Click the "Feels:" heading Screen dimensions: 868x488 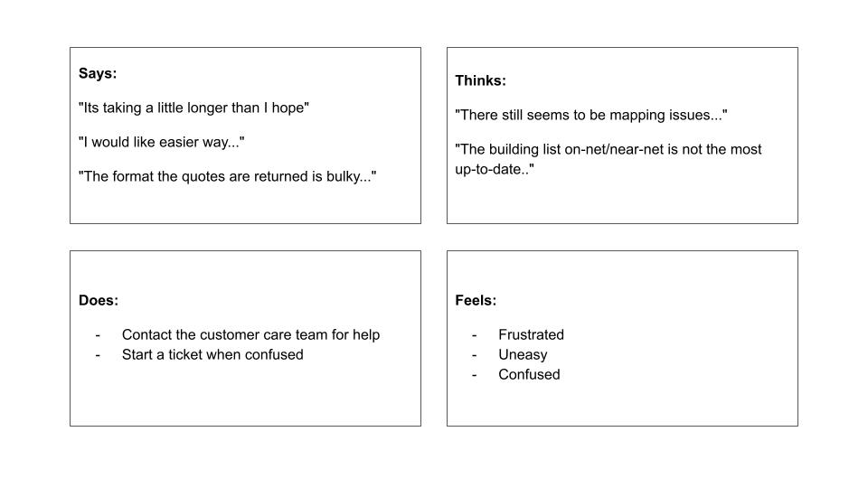pos(476,300)
